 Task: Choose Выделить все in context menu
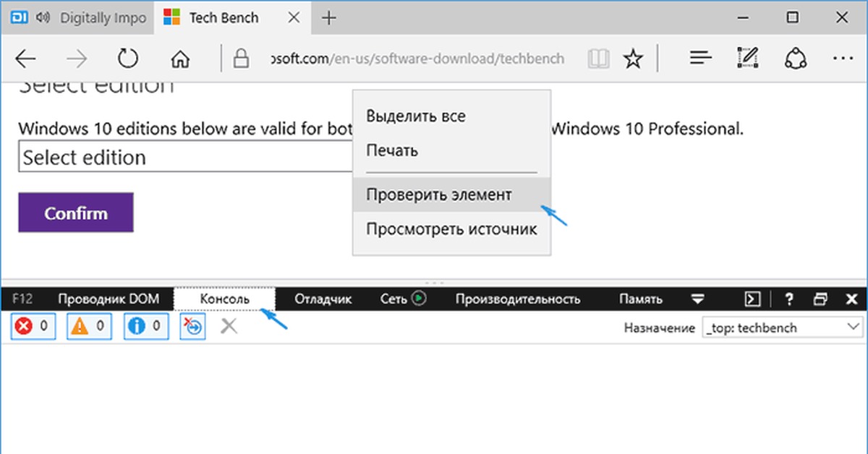pyautogui.click(x=452, y=116)
